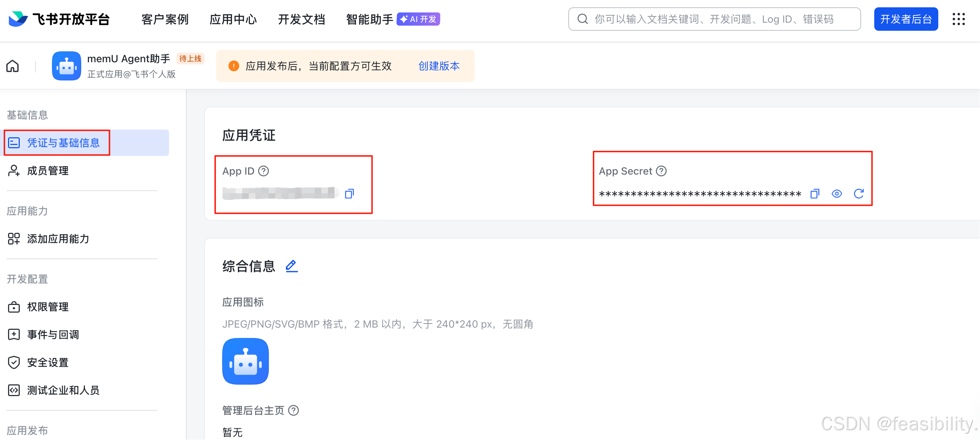Viewport: 980px width, 440px height.
Task: Go to 权限管理 settings
Action: point(48,307)
